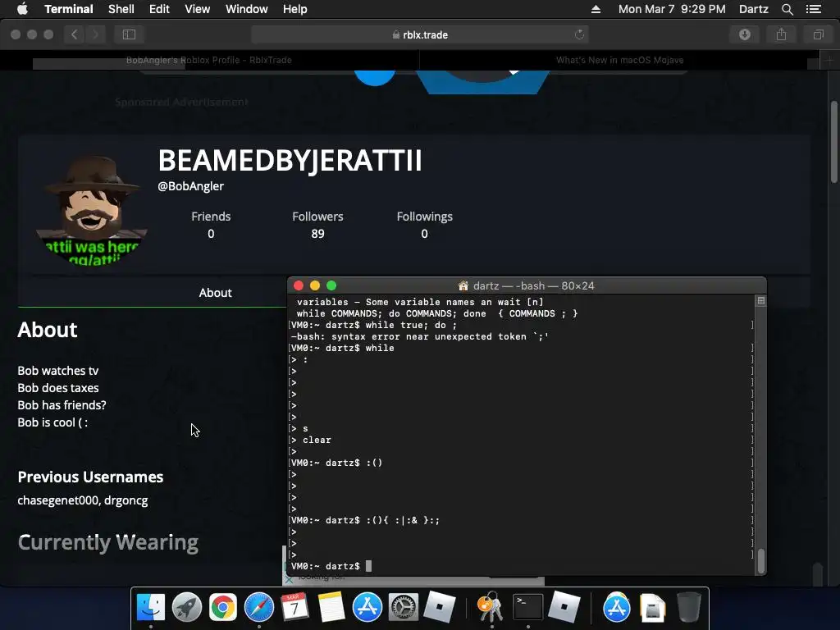Viewport: 840px width, 630px height.
Task: Click the BEAMEDBYJERATTII display name
Action: [x=290, y=160]
